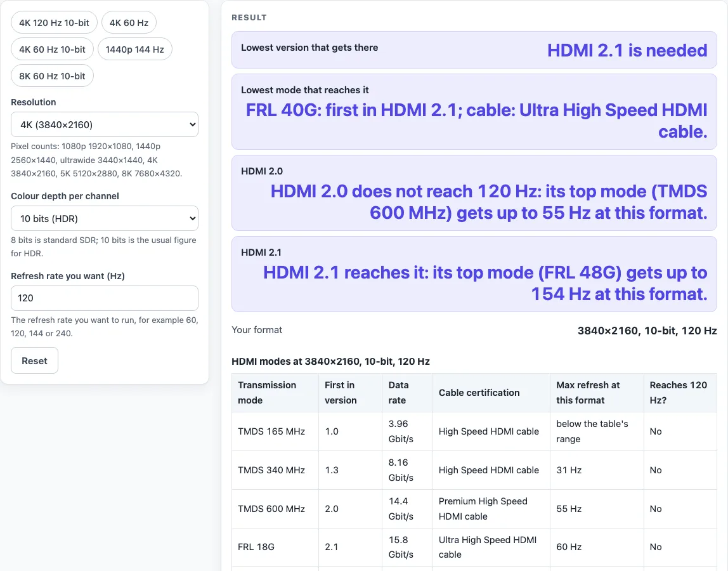Click the 'HDMI 2.1 is needed' result

click(627, 50)
